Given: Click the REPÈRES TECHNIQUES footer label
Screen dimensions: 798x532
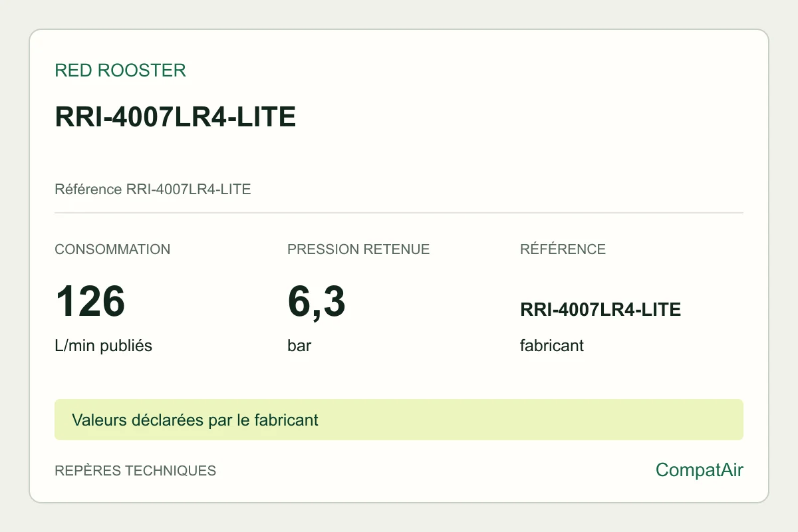Looking at the screenshot, I should (x=135, y=471).
